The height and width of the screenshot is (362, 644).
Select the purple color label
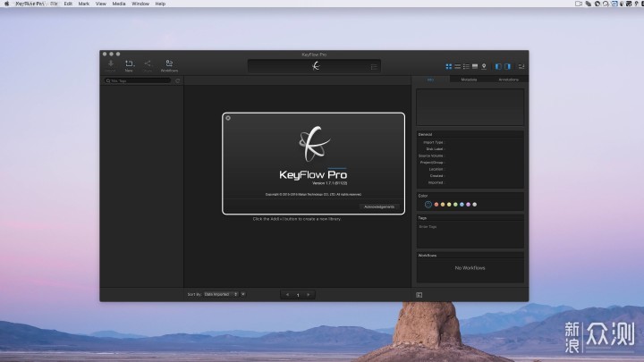(468, 205)
